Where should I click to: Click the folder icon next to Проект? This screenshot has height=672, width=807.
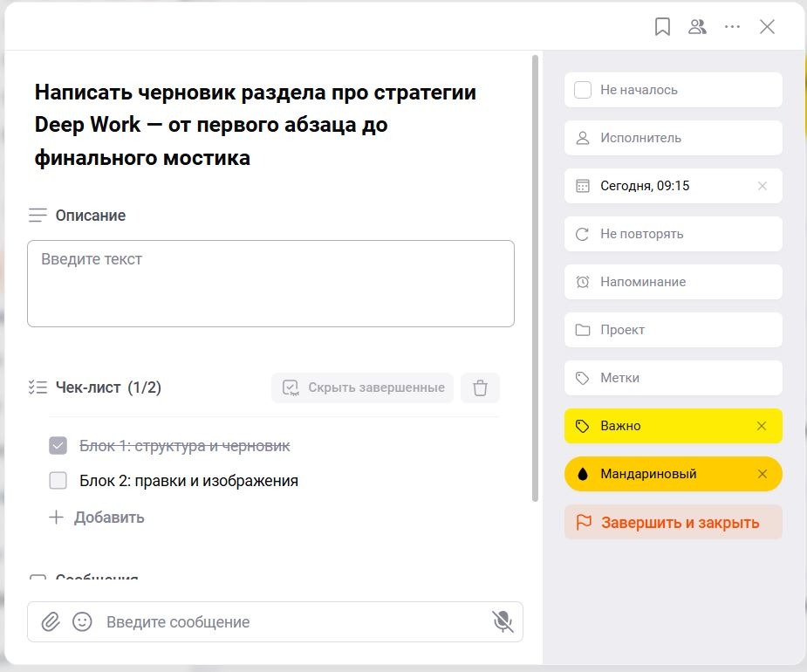click(x=583, y=330)
